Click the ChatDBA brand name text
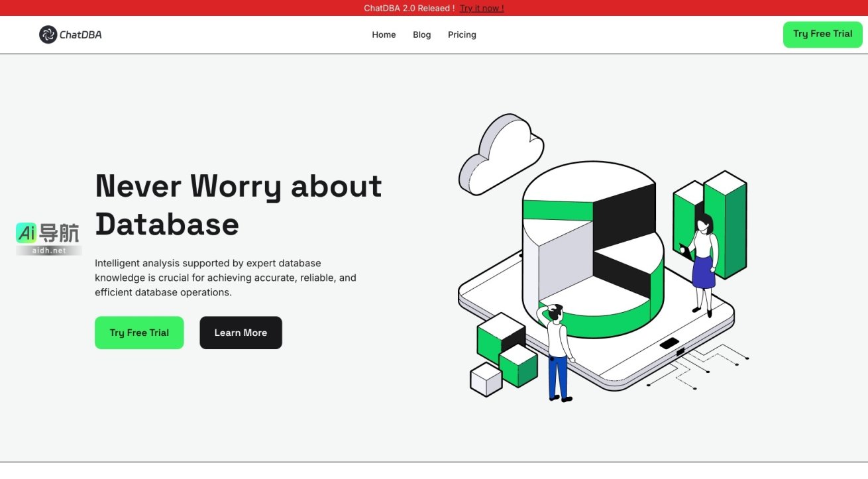This screenshot has height=479, width=868. [81, 34]
